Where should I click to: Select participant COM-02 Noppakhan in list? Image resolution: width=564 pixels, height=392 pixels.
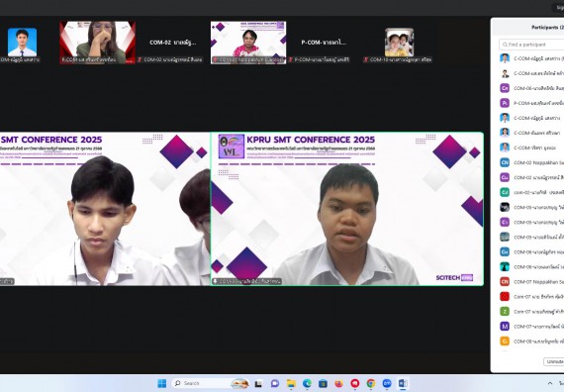(x=531, y=162)
